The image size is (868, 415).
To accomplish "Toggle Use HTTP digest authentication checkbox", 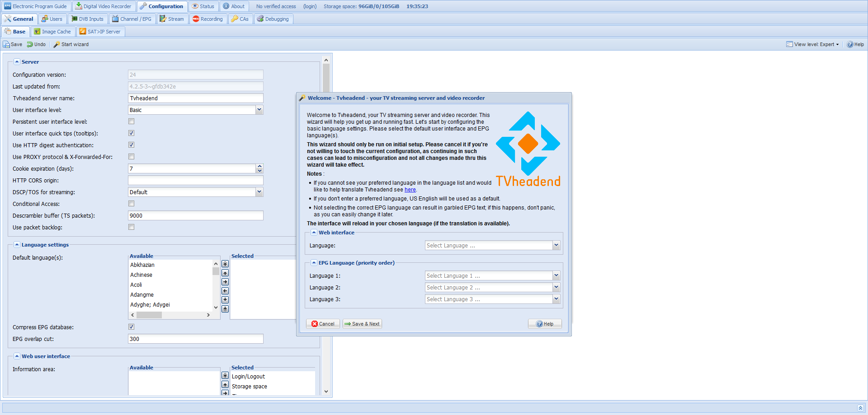I will click(132, 145).
